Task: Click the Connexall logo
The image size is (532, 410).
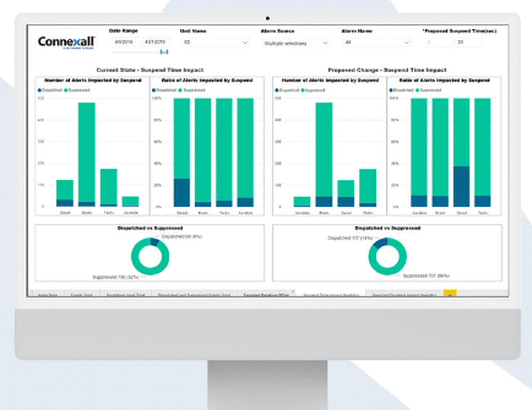Action: [x=66, y=43]
